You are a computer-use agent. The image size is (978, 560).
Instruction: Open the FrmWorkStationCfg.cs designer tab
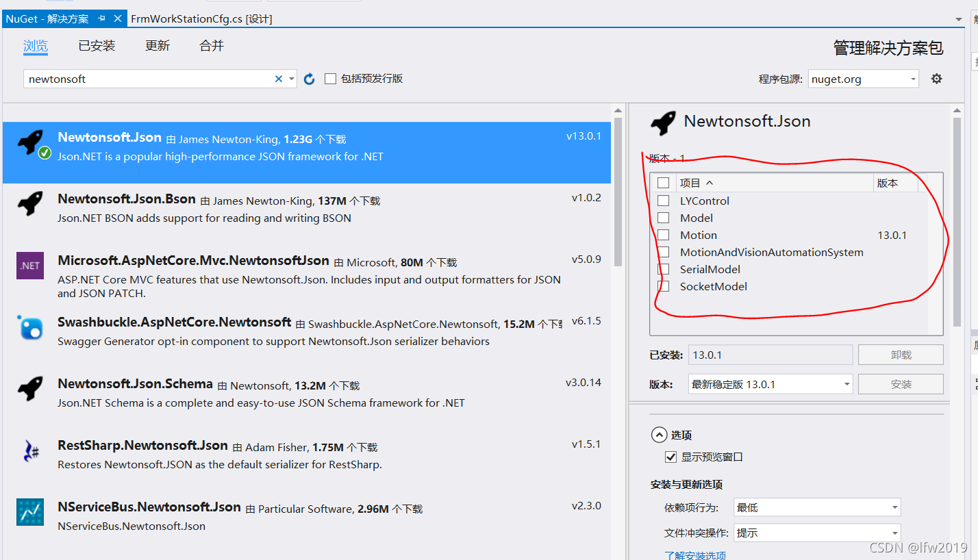[x=202, y=19]
